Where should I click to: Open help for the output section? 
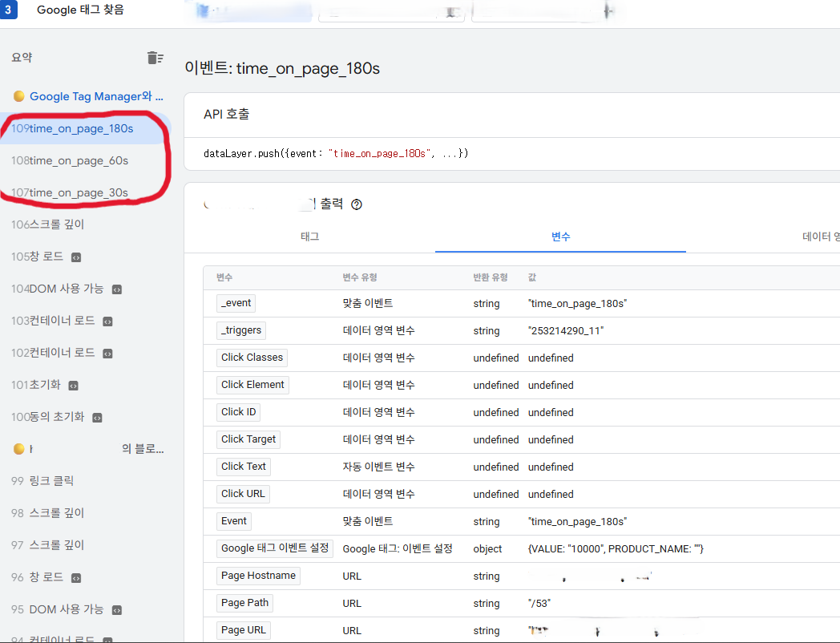pyautogui.click(x=356, y=204)
